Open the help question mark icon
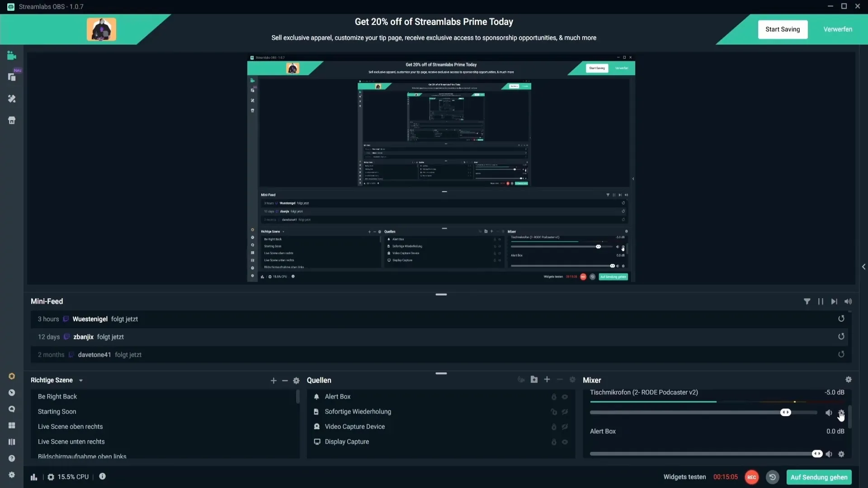 coord(12,458)
